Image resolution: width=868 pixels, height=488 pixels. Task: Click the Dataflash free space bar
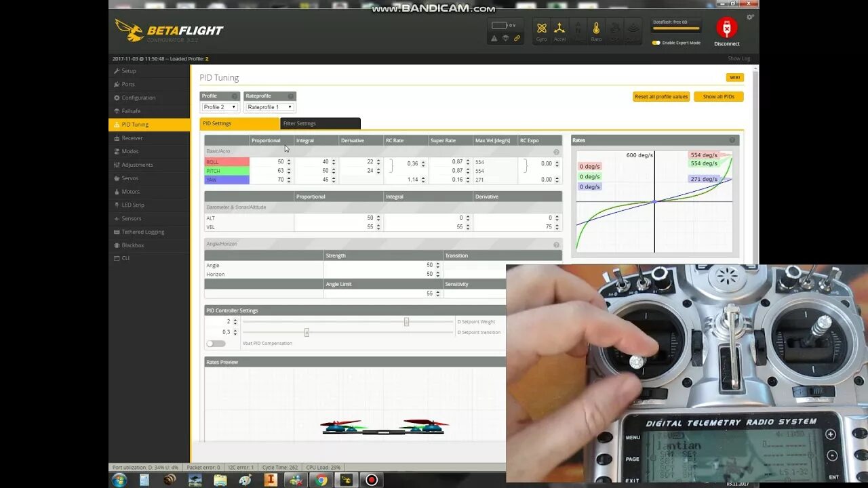(x=675, y=29)
